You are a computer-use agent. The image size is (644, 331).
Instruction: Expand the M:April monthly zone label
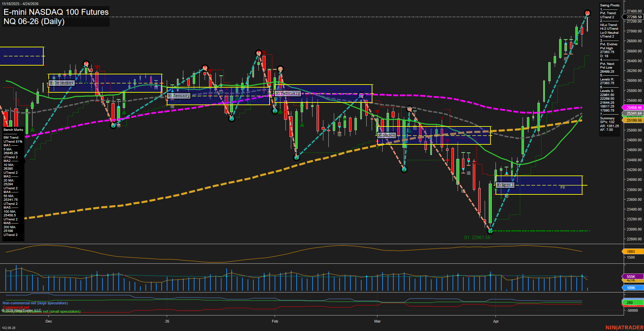(x=505, y=185)
